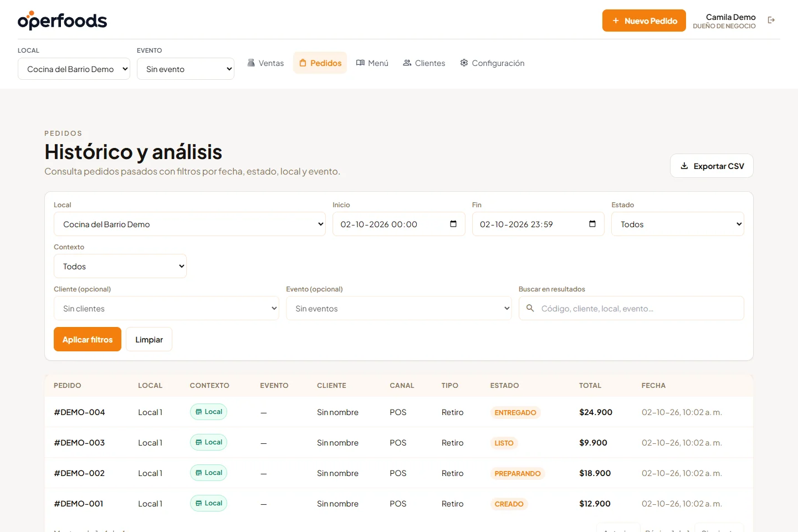
Task: Click the operfoods logo
Action: [62, 21]
